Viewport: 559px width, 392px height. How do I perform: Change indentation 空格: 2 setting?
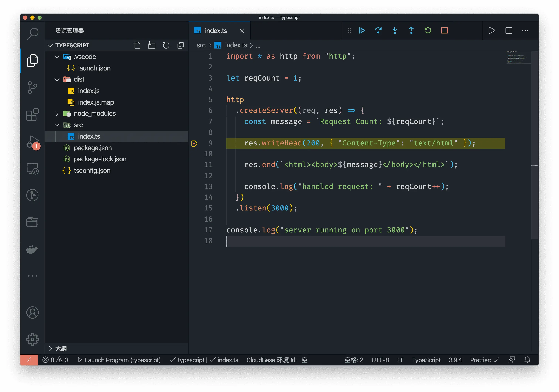353,360
